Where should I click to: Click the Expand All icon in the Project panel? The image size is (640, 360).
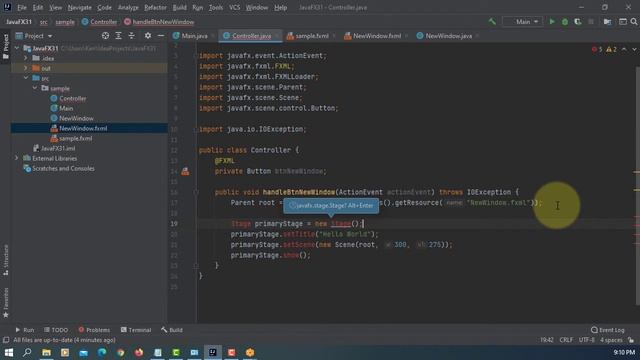118,36
